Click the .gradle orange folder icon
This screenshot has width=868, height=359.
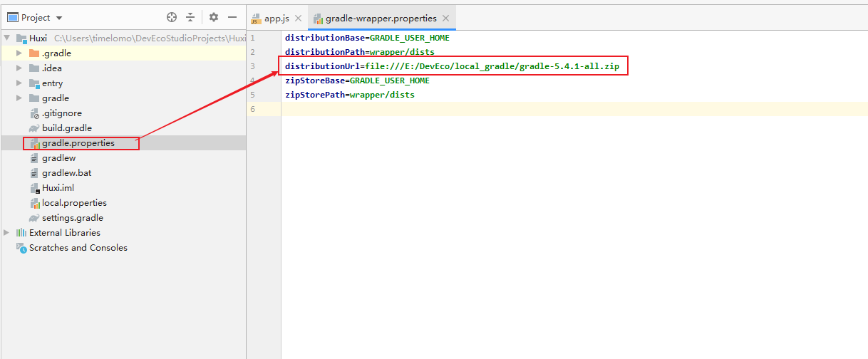pos(34,53)
